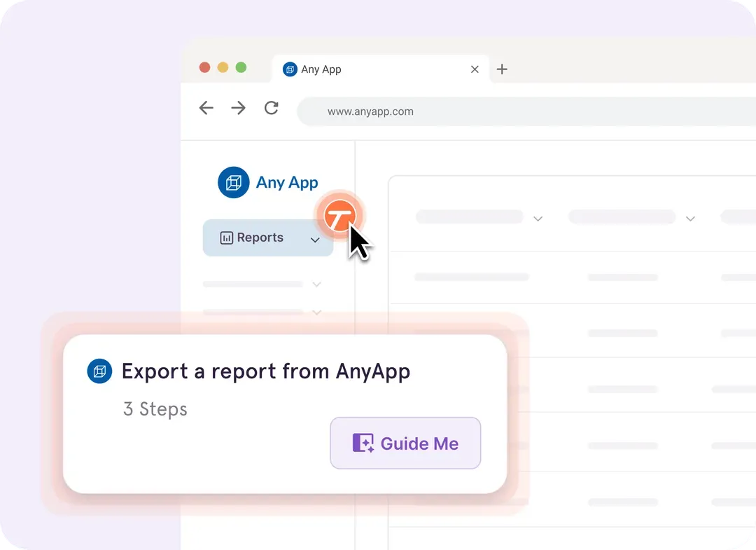Viewport: 756px width, 550px height.
Task: Expand the first sidebar item below Reports
Action: [x=316, y=284]
